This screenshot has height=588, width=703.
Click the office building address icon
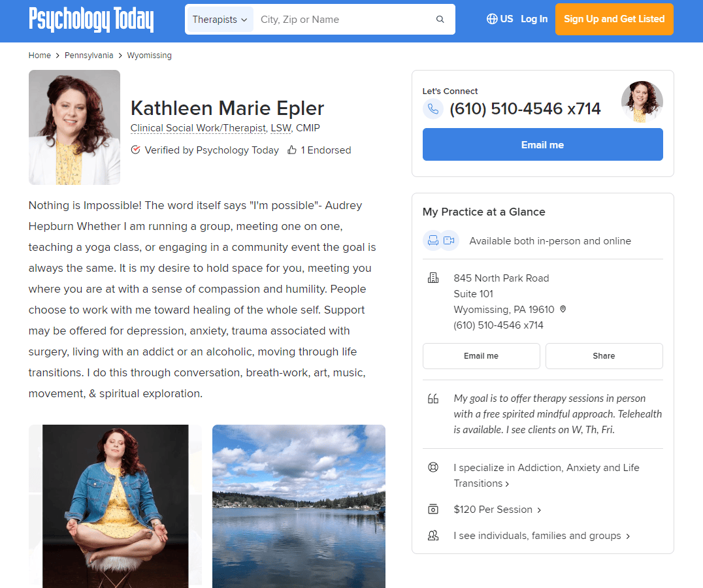click(433, 278)
